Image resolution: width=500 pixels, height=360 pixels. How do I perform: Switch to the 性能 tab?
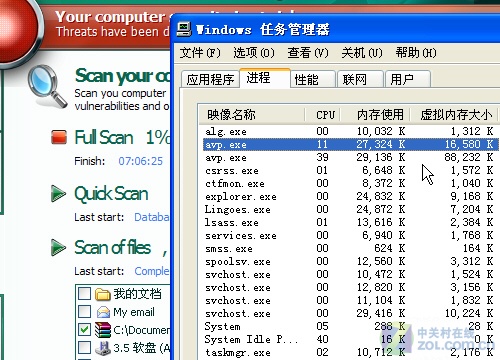313,79
